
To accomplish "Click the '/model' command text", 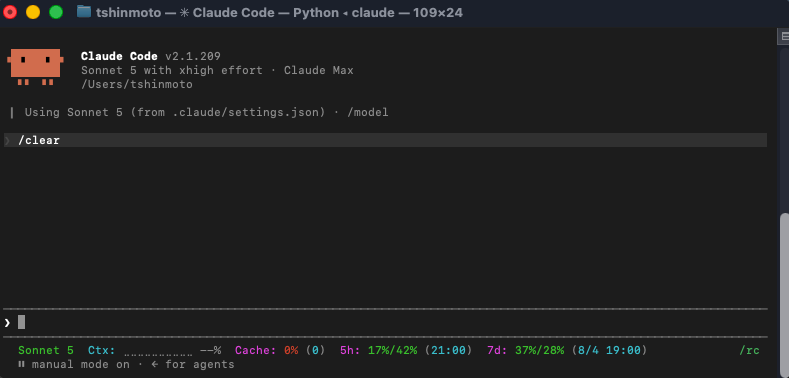I will pos(368,112).
